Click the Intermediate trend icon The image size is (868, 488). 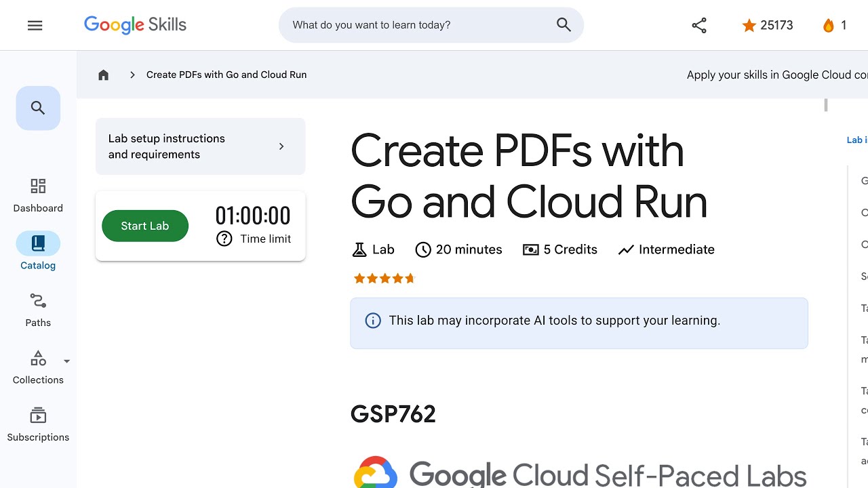[626, 250]
